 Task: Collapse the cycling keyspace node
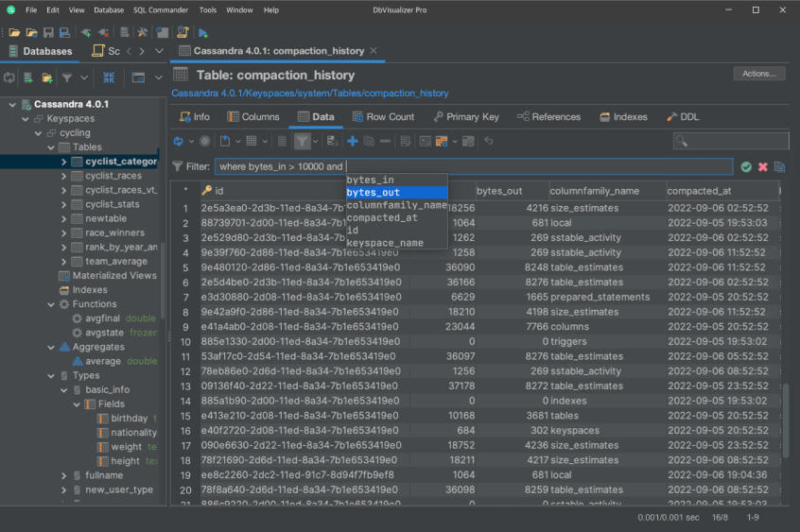(38, 133)
